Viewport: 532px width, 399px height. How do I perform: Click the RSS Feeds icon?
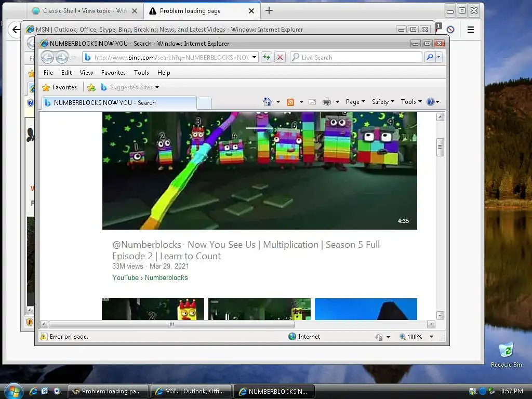click(x=290, y=102)
